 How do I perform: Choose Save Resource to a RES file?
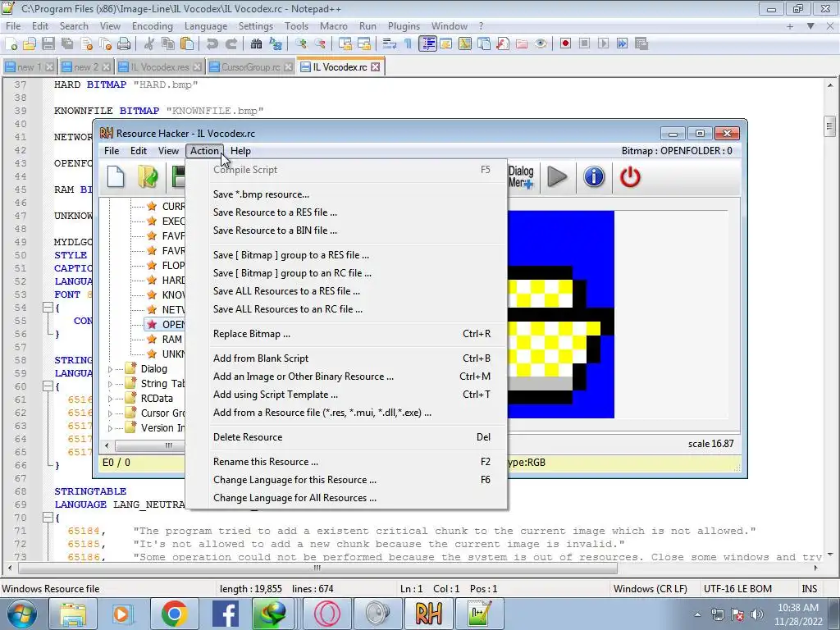pos(347,212)
